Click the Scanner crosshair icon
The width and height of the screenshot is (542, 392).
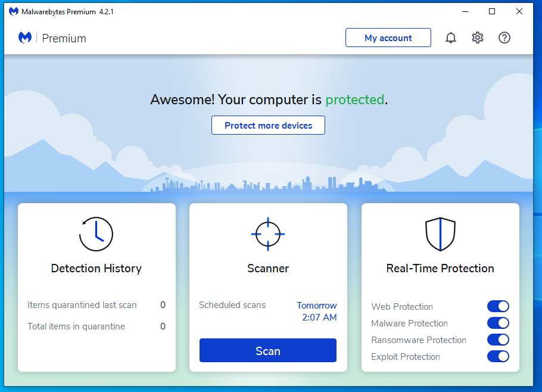tap(268, 234)
